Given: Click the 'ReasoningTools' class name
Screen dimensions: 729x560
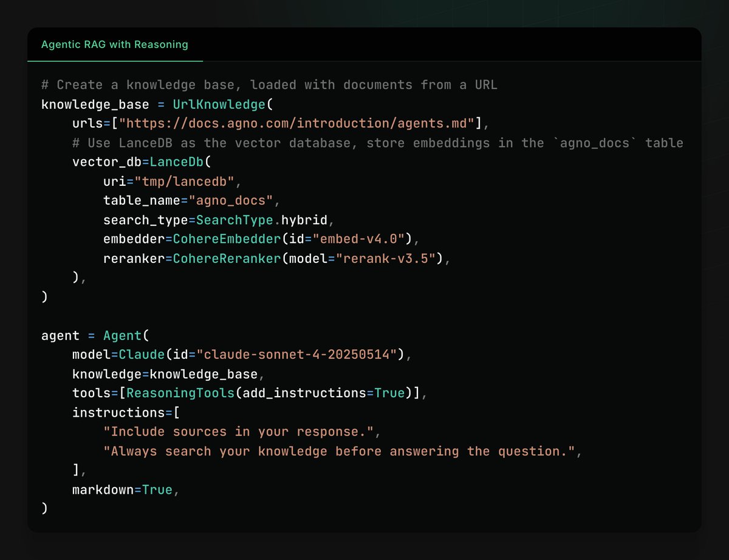Looking at the screenshot, I should (180, 393).
